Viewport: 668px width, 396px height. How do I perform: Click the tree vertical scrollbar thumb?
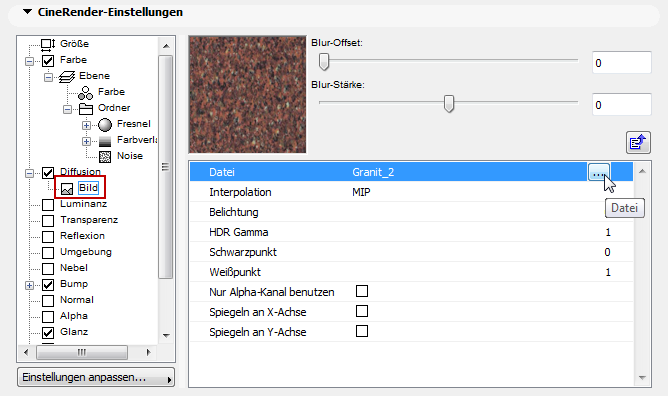(166, 167)
